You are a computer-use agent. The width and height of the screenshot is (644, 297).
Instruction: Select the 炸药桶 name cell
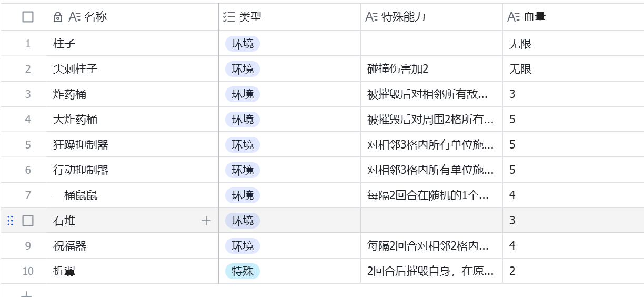tap(132, 94)
